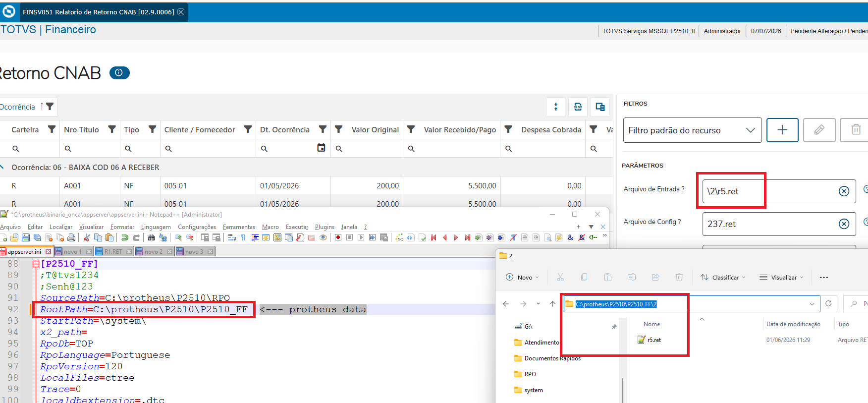Screen dimensions: 868x403
Task: Close the FINSV051 Relatorio de Retorno CNAB tab
Action: tap(181, 12)
